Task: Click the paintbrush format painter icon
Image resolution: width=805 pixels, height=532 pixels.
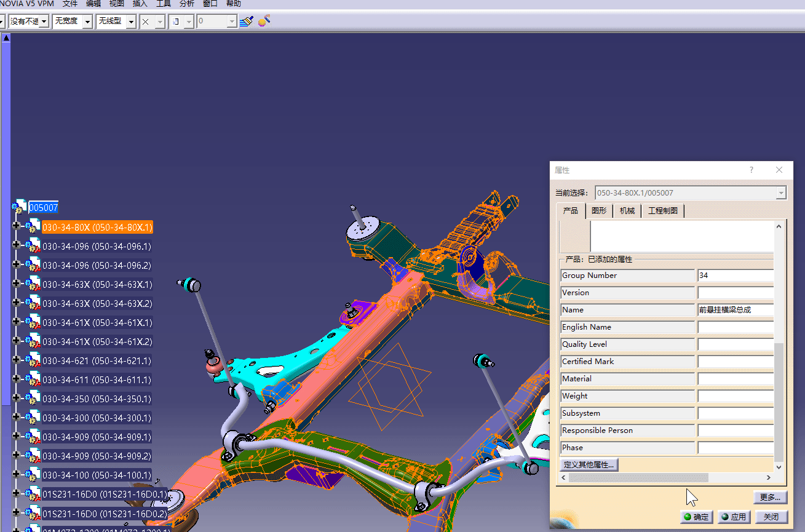Action: click(x=247, y=22)
